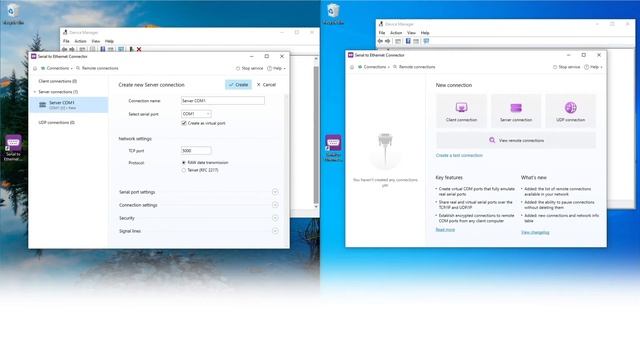Click the Server COM1 server icon in sidebar
The width and height of the screenshot is (640, 360).
42,105
